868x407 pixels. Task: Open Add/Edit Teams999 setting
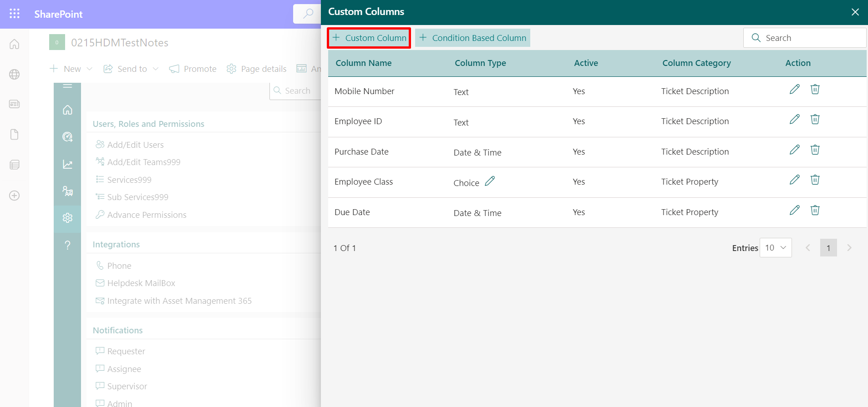click(138, 162)
